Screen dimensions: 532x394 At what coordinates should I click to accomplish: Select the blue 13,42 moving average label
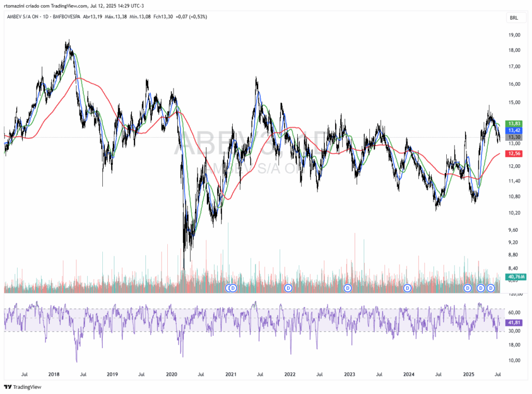pos(514,129)
